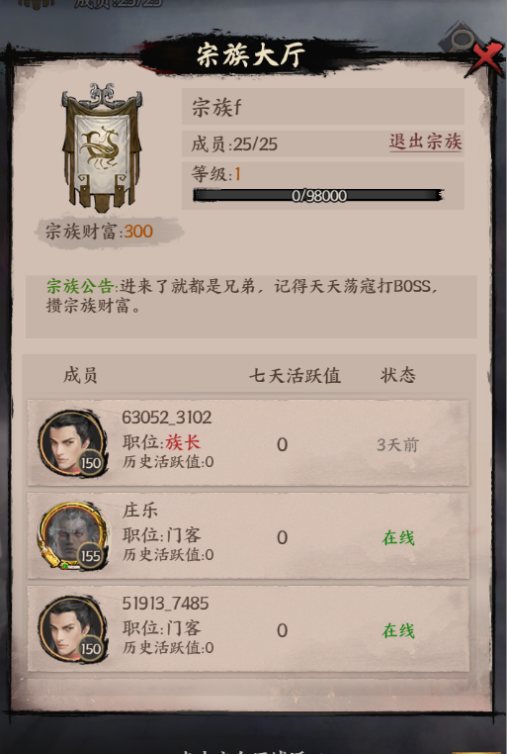This screenshot has width=507, height=754.
Task: Click the 七天活跃值 column header
Action: pyautogui.click(x=294, y=376)
